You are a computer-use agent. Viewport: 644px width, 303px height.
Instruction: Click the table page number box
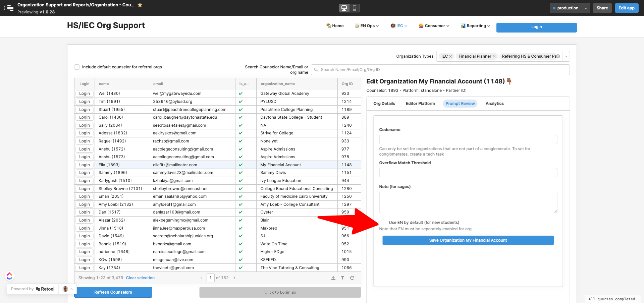pyautogui.click(x=211, y=278)
